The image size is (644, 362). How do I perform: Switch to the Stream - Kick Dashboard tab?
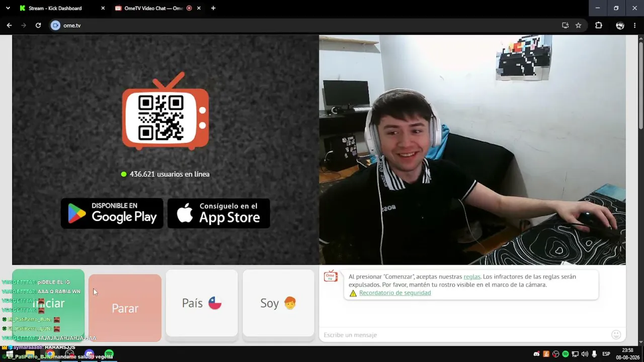[55, 8]
